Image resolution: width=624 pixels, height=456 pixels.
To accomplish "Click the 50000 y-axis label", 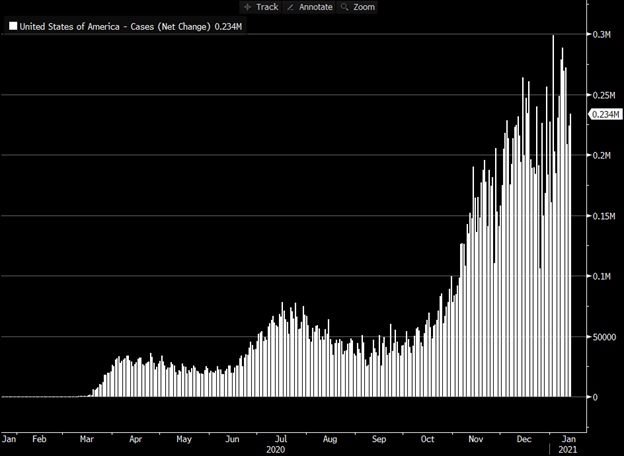I will [603, 337].
